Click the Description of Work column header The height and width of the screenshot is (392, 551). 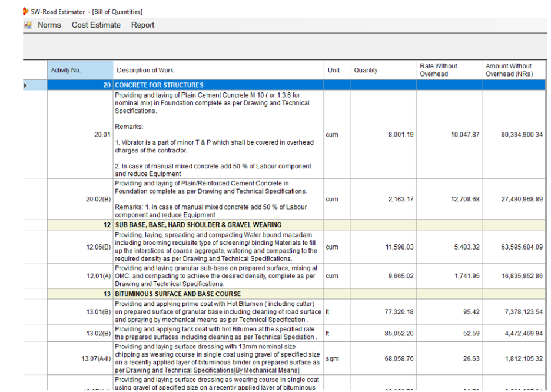[x=145, y=71]
